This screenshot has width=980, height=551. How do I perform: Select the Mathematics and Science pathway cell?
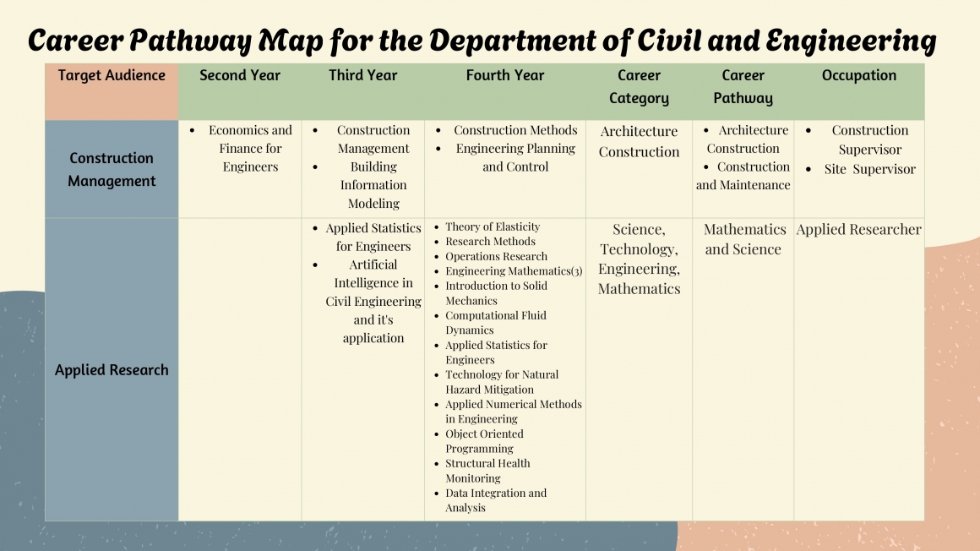click(743, 239)
